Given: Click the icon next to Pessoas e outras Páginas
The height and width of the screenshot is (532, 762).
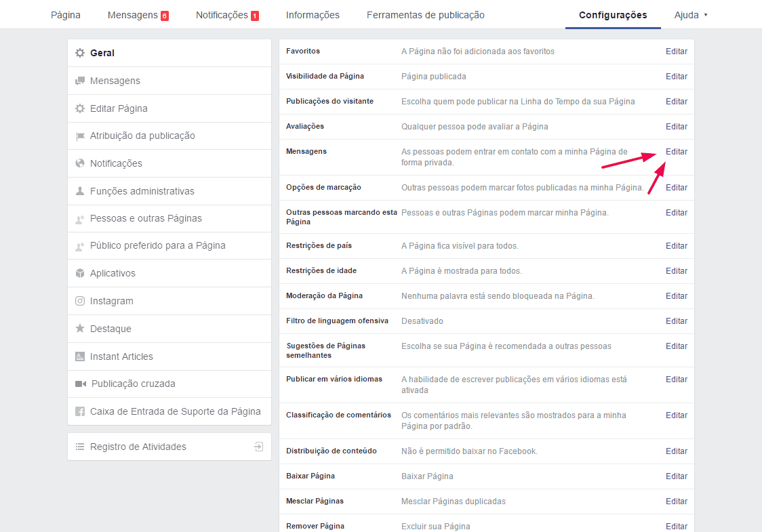Looking at the screenshot, I should click(x=80, y=219).
